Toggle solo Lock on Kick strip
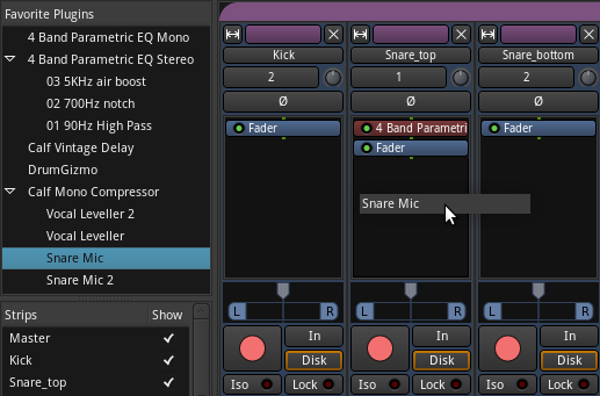 (x=314, y=385)
